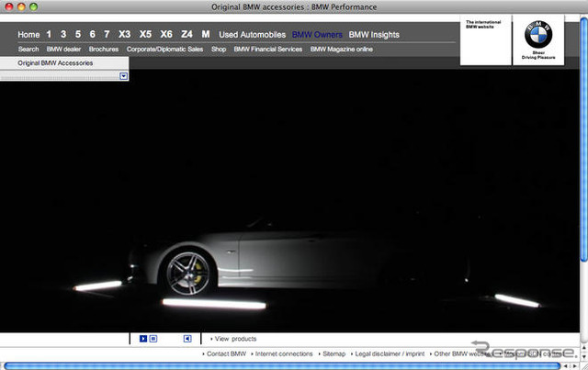This screenshot has height=370, width=588.
Task: Open Legal disclaimer / imprint link
Action: [390, 353]
